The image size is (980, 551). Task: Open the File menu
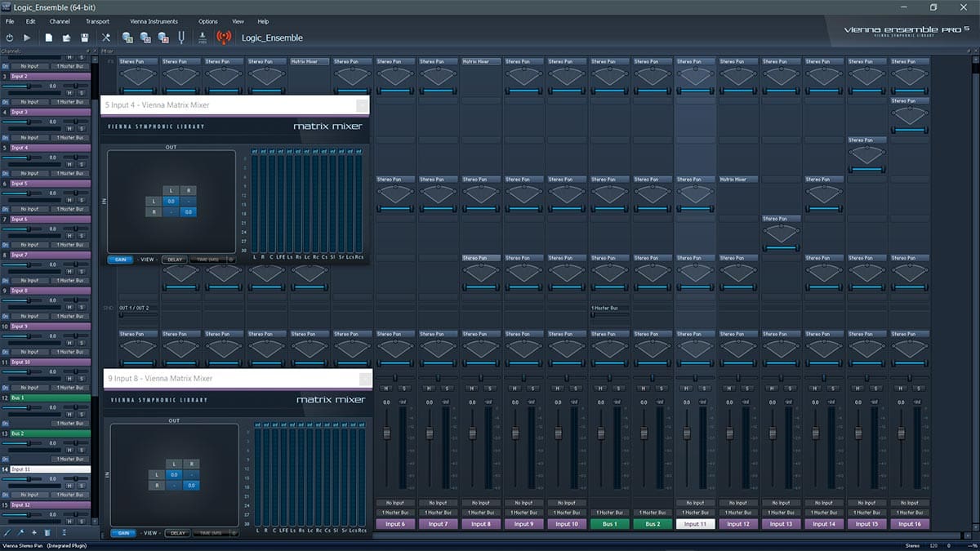tap(10, 21)
